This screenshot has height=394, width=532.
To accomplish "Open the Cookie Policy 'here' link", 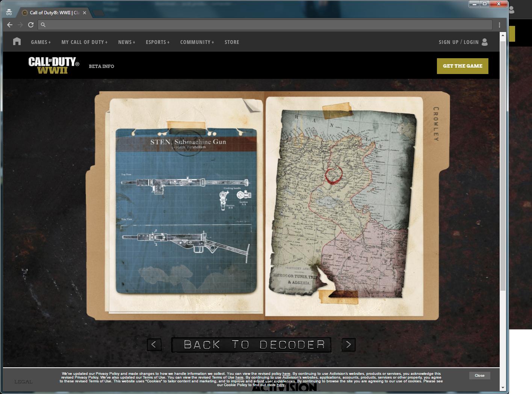I will [281, 385].
